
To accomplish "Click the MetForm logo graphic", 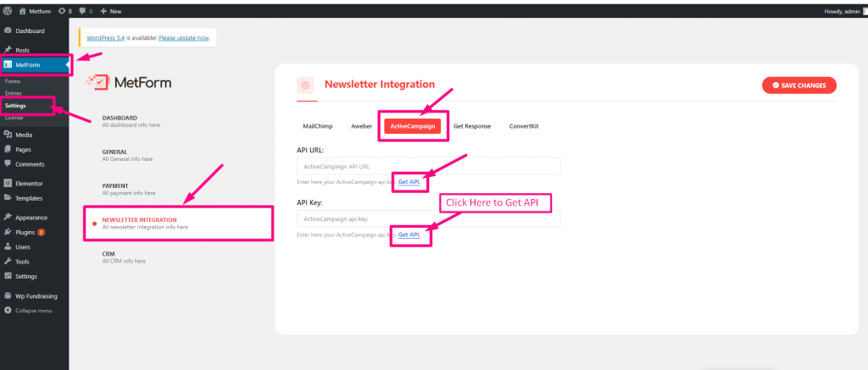I will pyautogui.click(x=128, y=82).
